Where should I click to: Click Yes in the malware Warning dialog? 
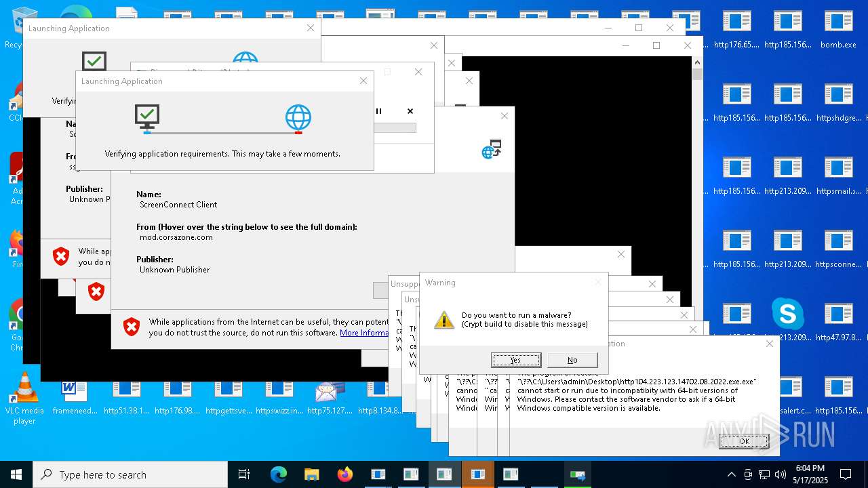pyautogui.click(x=516, y=360)
